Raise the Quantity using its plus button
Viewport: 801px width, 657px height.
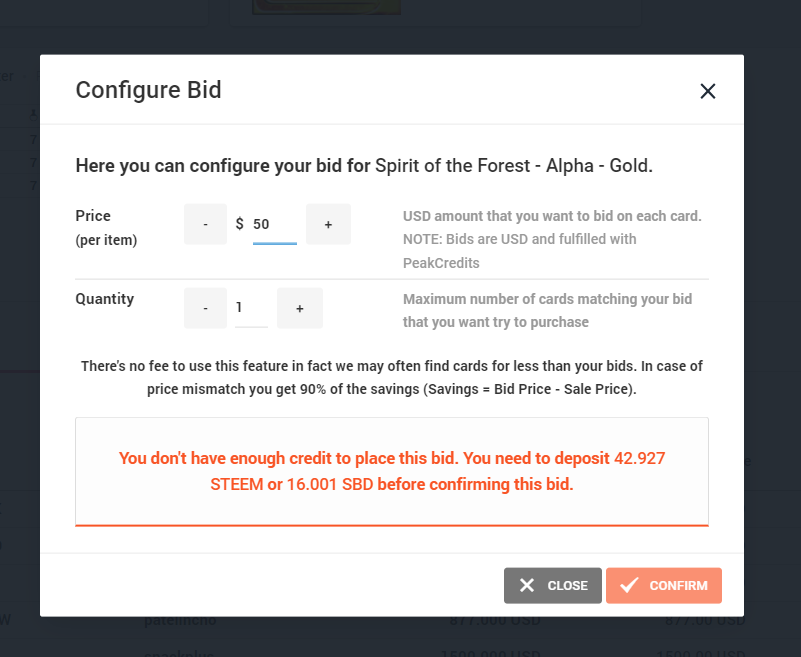click(x=299, y=308)
